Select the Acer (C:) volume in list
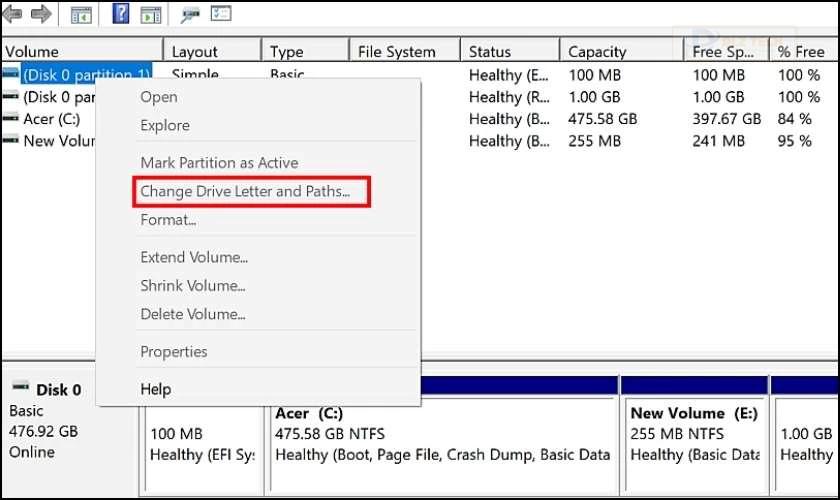The height and width of the screenshot is (500, 840). [x=51, y=119]
